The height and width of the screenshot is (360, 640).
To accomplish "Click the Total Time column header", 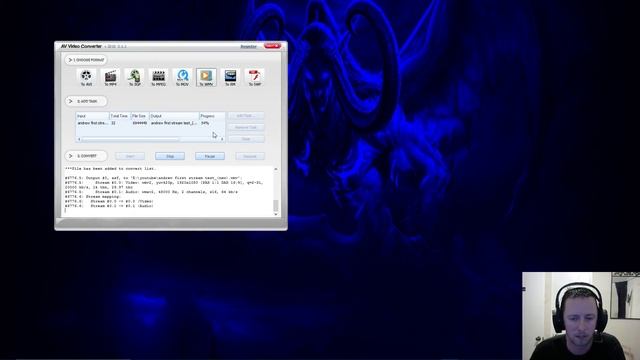I will 120,116.
